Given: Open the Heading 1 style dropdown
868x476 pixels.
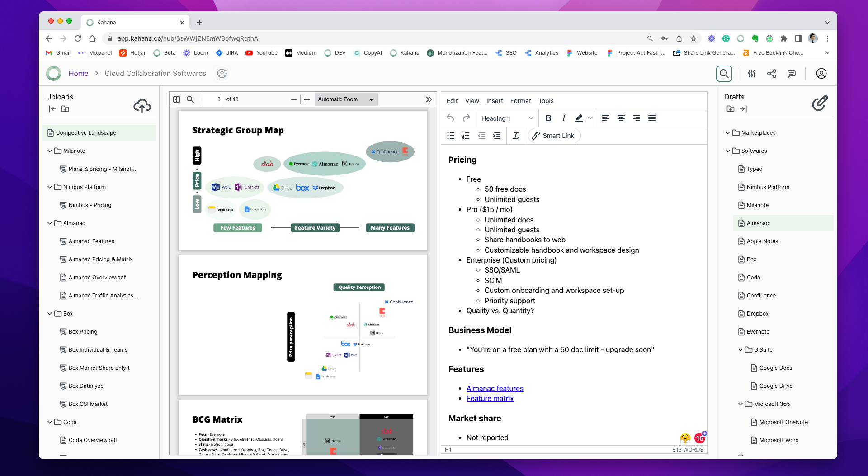Looking at the screenshot, I should (507, 118).
